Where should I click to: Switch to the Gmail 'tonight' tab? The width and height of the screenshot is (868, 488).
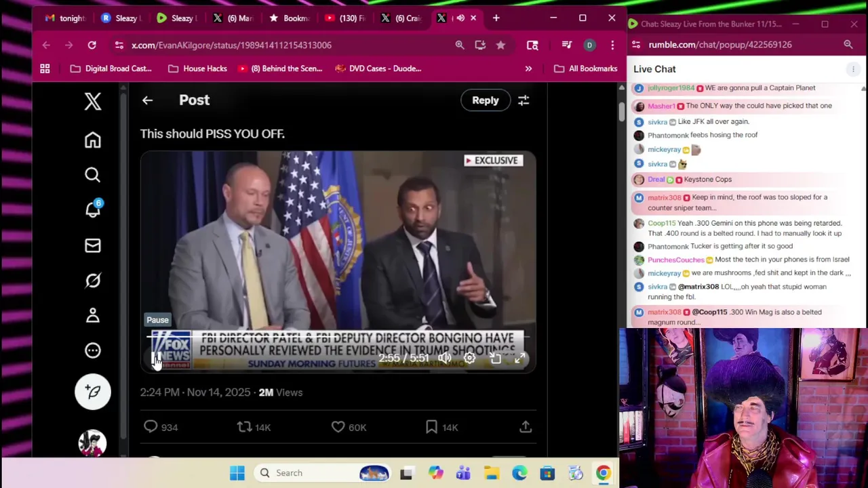pyautogui.click(x=65, y=18)
